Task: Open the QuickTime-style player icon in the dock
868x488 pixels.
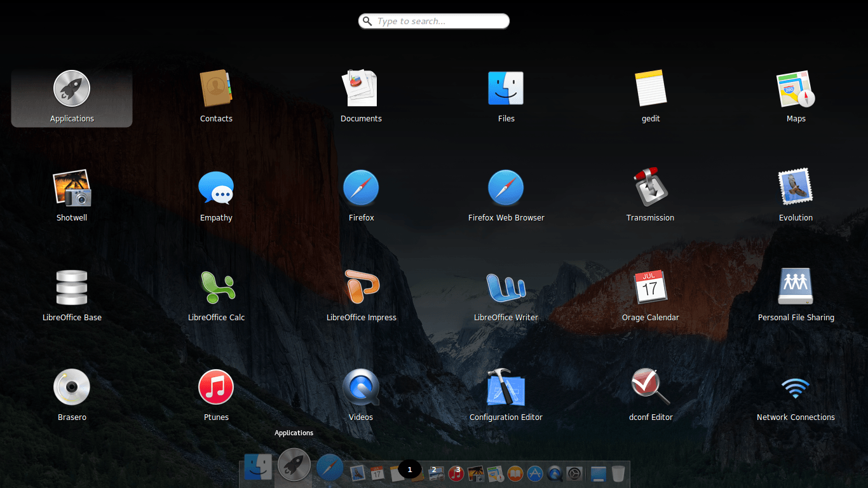Action: click(x=555, y=473)
